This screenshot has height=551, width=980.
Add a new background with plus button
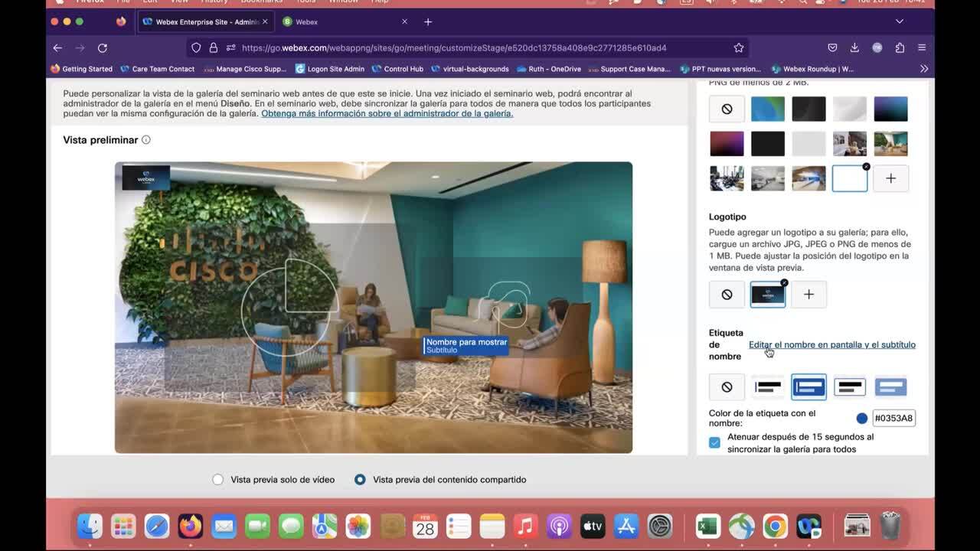890,178
